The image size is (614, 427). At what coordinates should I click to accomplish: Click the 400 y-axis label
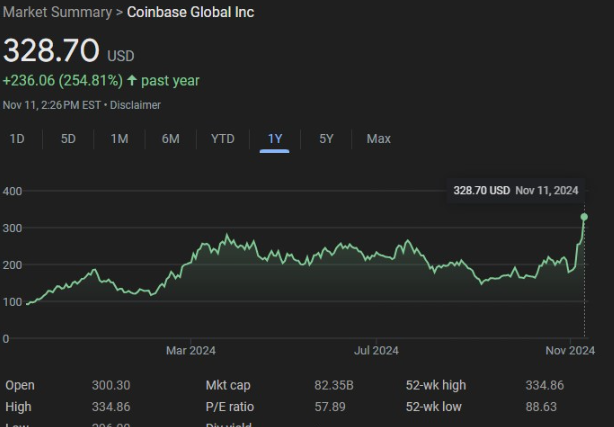[12, 191]
